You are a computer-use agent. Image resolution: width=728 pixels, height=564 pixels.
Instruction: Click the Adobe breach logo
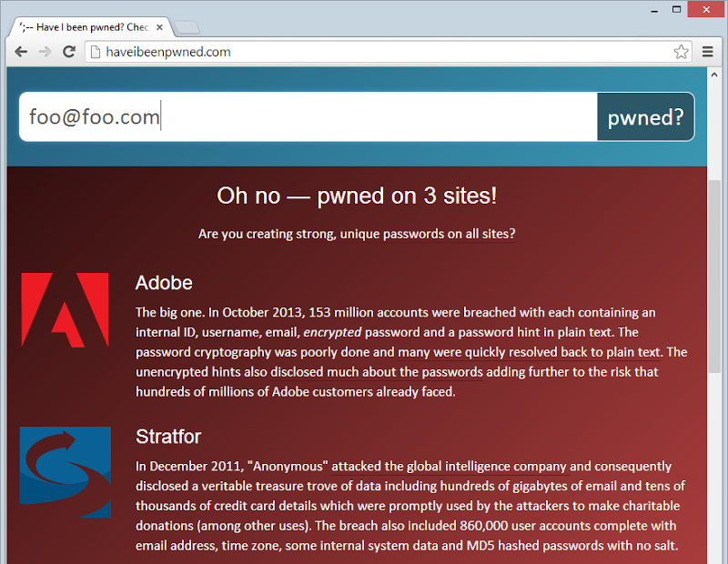65,309
